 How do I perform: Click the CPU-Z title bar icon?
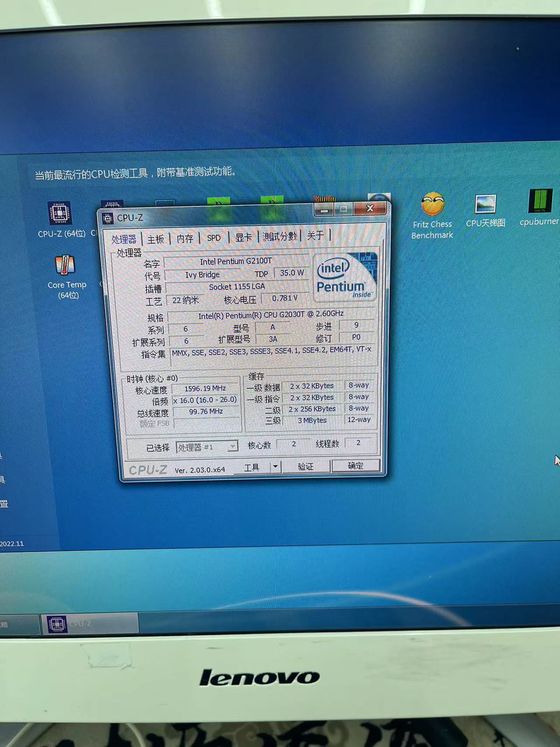click(x=108, y=219)
